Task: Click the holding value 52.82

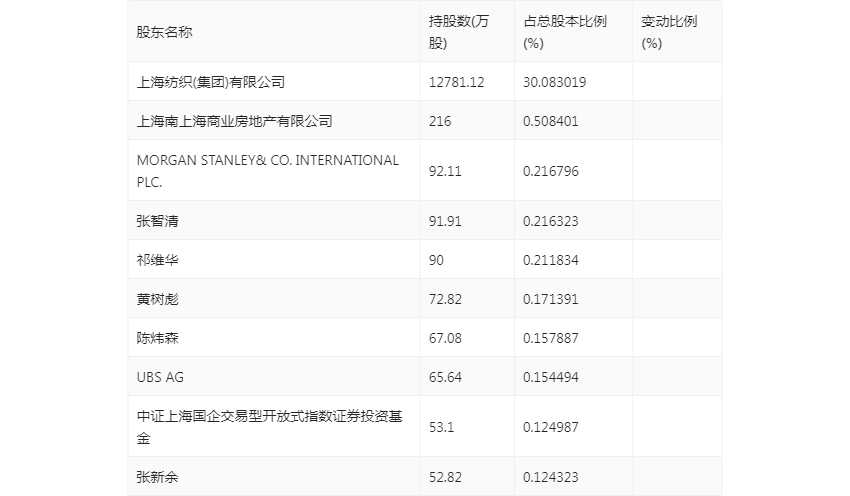Action: pyautogui.click(x=445, y=477)
